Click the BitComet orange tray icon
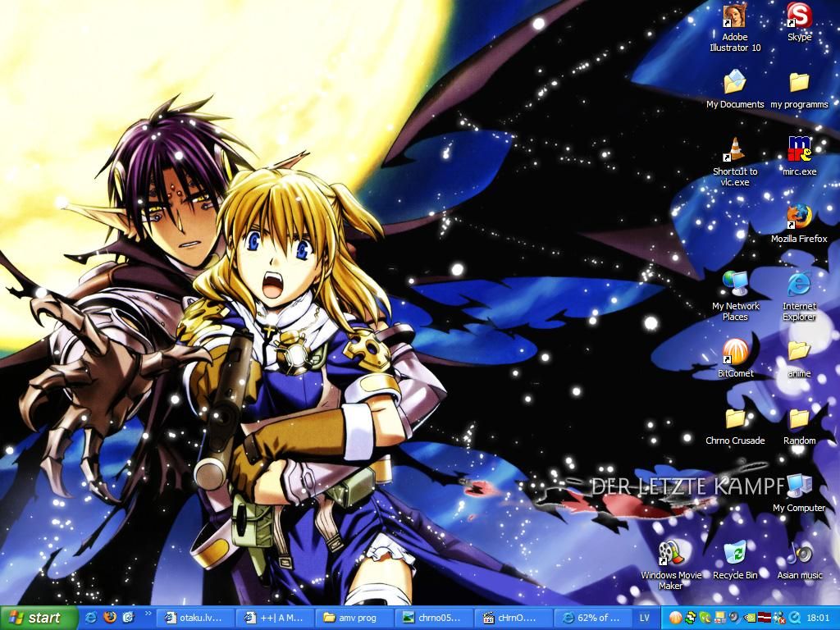This screenshot has height=630, width=840. [676, 618]
